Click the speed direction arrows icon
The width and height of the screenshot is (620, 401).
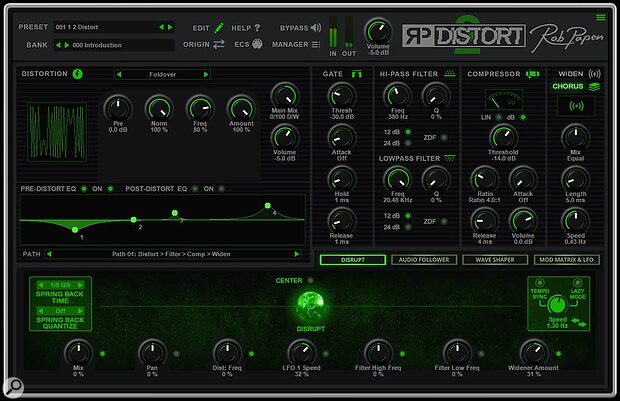(x=579, y=323)
